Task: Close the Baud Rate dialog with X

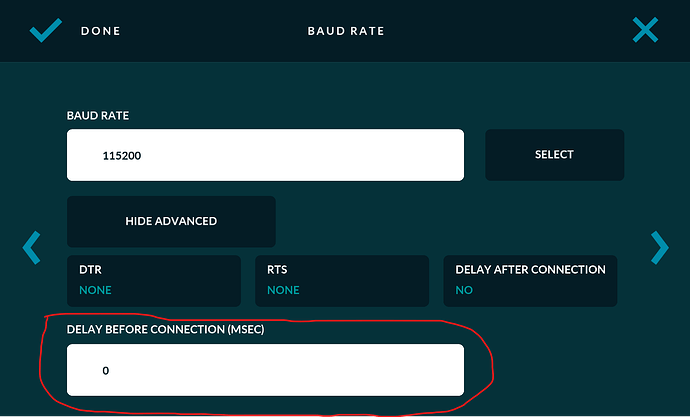Action: pyautogui.click(x=645, y=31)
